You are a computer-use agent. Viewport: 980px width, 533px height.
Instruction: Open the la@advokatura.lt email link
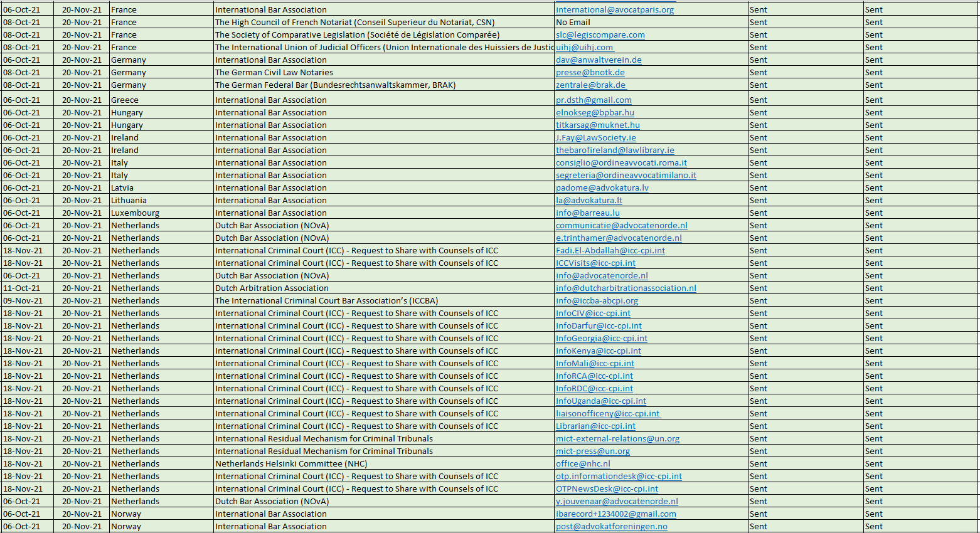pos(589,201)
